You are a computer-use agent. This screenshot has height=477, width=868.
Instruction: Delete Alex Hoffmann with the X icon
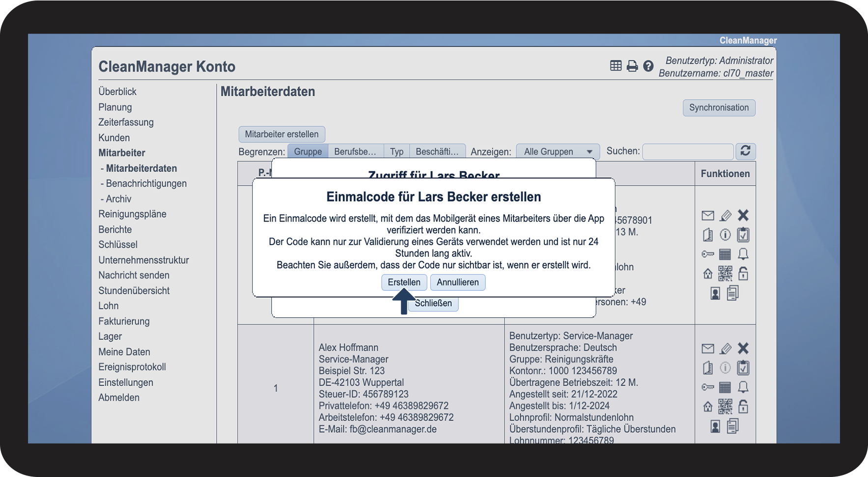pos(743,348)
